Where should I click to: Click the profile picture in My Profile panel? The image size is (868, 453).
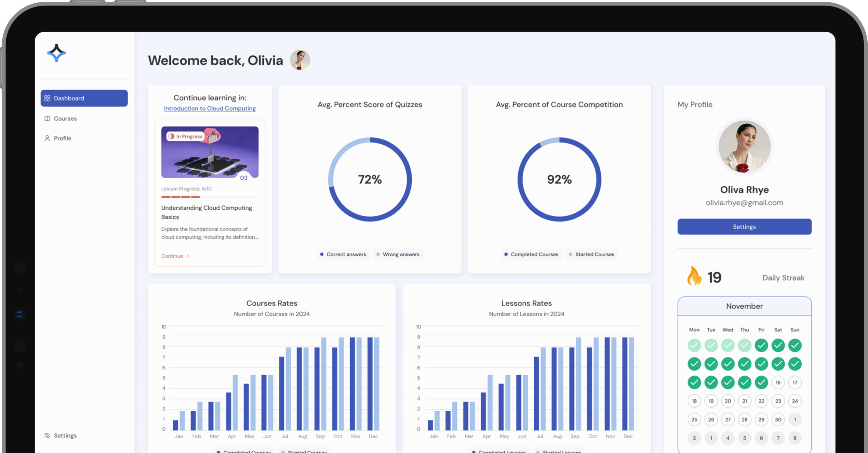point(744,147)
